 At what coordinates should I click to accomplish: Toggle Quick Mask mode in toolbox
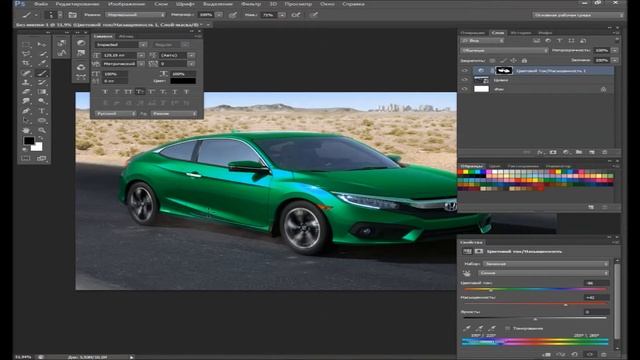click(x=26, y=158)
